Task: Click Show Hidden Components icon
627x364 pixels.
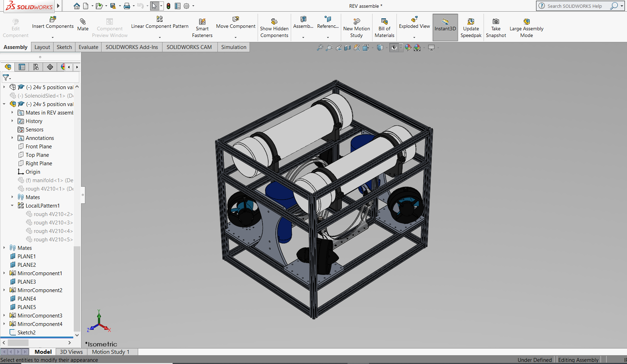Action: click(x=274, y=21)
